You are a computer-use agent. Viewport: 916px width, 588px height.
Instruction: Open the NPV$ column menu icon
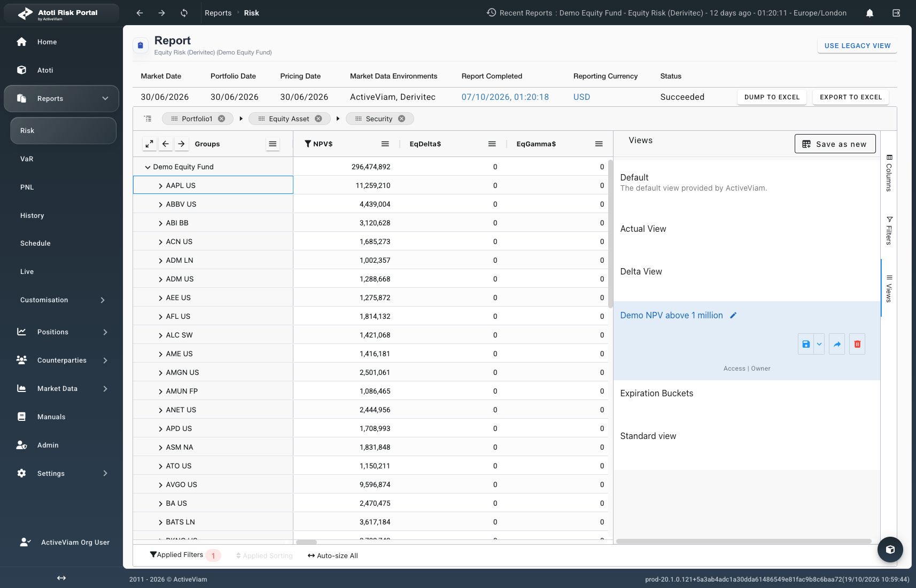tap(385, 144)
